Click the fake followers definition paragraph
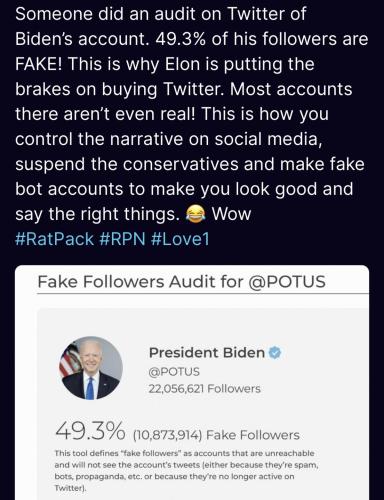 [187, 470]
